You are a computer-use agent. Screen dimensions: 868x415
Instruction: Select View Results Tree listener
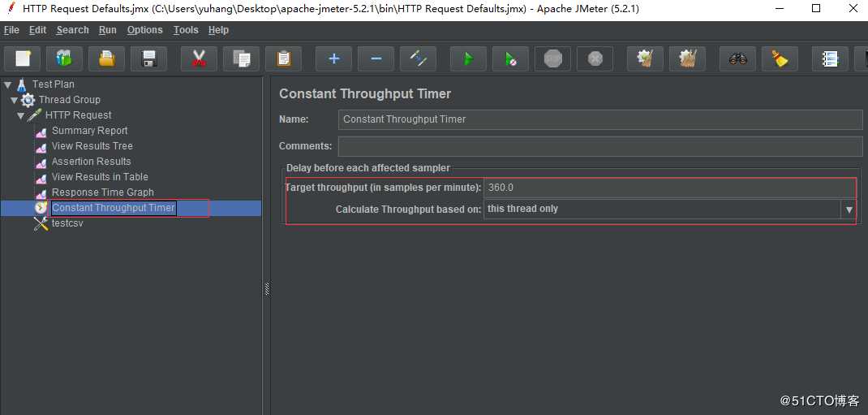click(92, 146)
